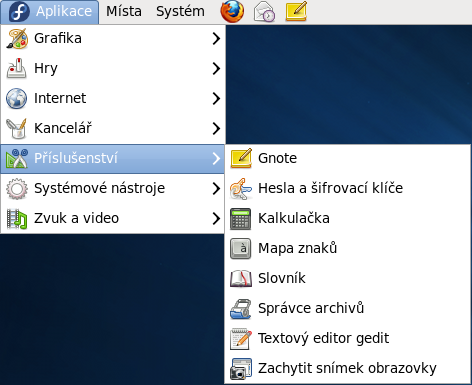Open the Místa menu
Viewport: 472px width, 385px height.
tap(124, 12)
